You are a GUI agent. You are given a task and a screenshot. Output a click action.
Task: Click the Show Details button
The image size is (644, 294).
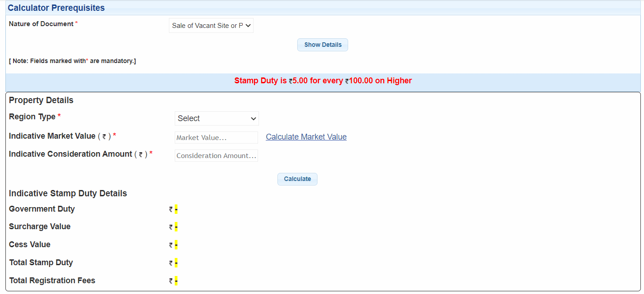(x=322, y=45)
